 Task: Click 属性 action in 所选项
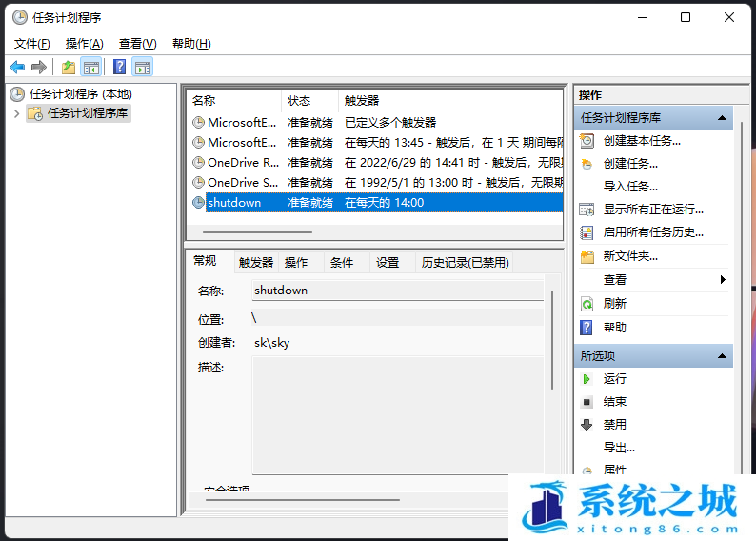[615, 469]
